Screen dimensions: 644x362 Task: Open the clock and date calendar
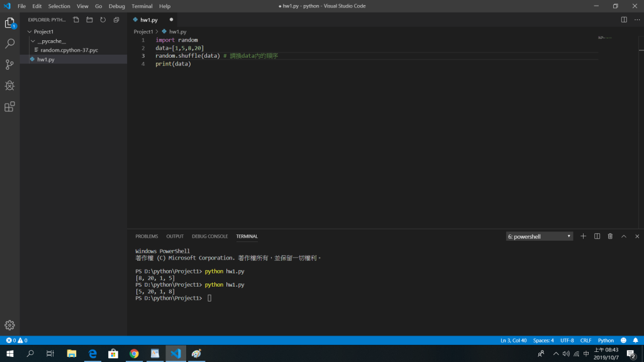pyautogui.click(x=606, y=353)
